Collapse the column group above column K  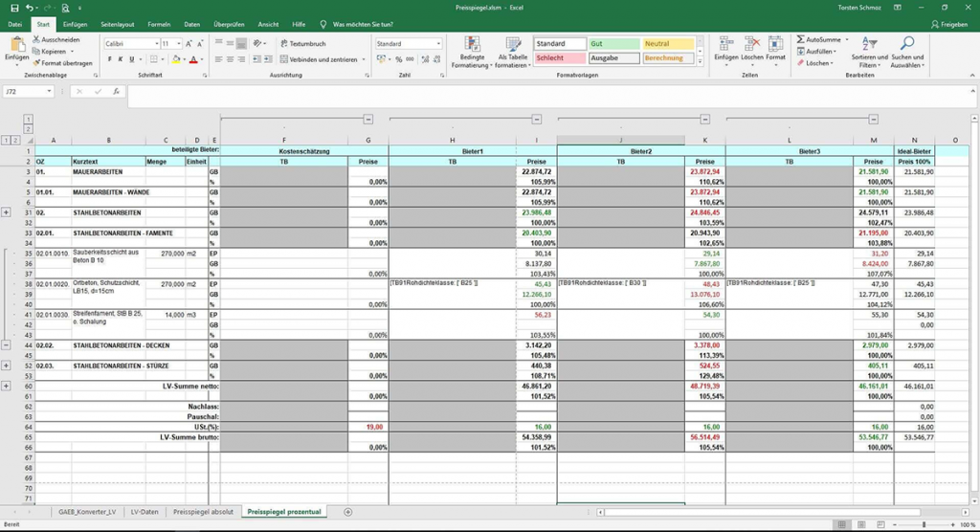click(x=705, y=120)
